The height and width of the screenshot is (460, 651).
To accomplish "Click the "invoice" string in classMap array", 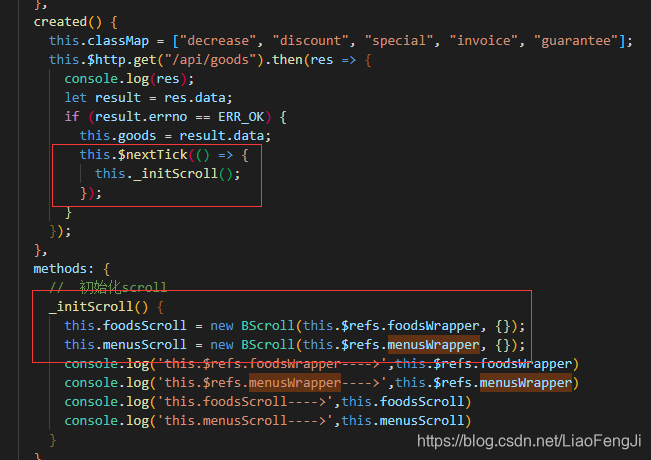I will point(484,41).
